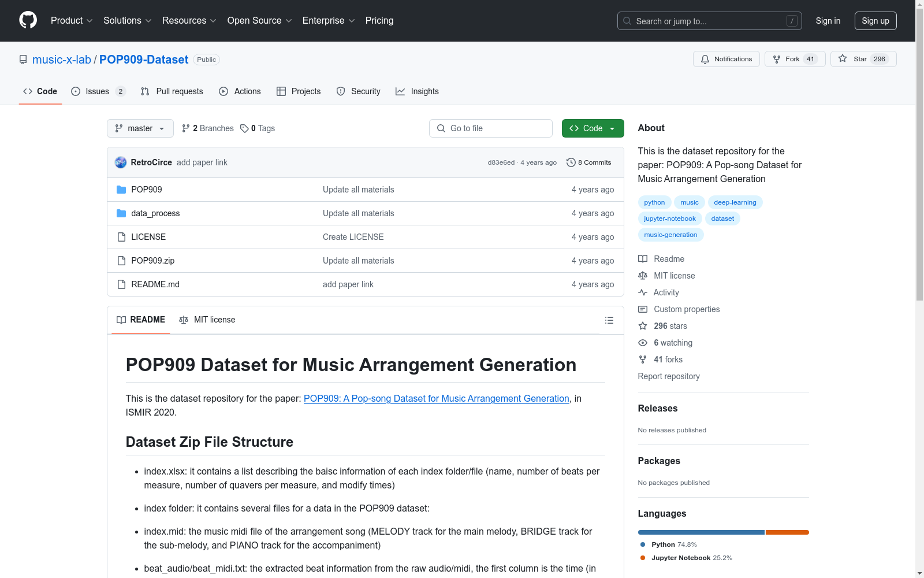Click the tag icon beside 0 Tags
The height and width of the screenshot is (578, 924).
click(x=244, y=128)
